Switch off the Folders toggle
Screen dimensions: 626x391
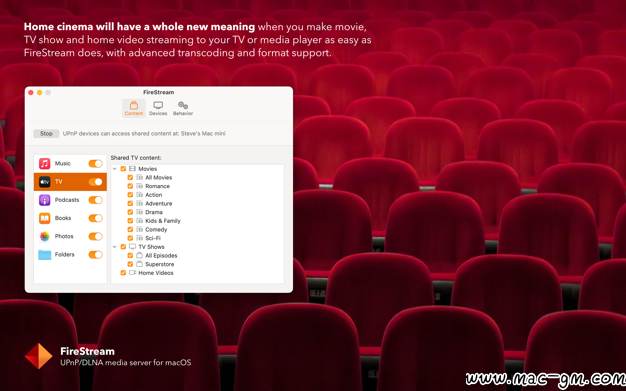pos(95,254)
